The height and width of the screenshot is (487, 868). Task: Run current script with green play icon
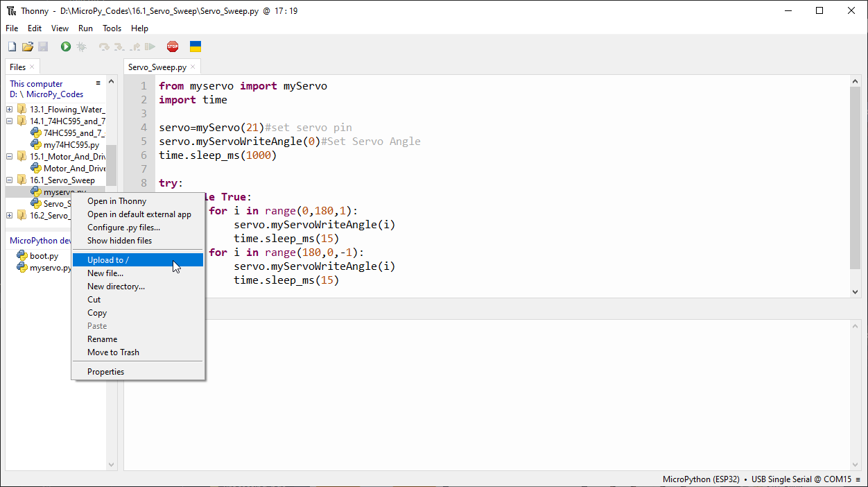pyautogui.click(x=66, y=46)
